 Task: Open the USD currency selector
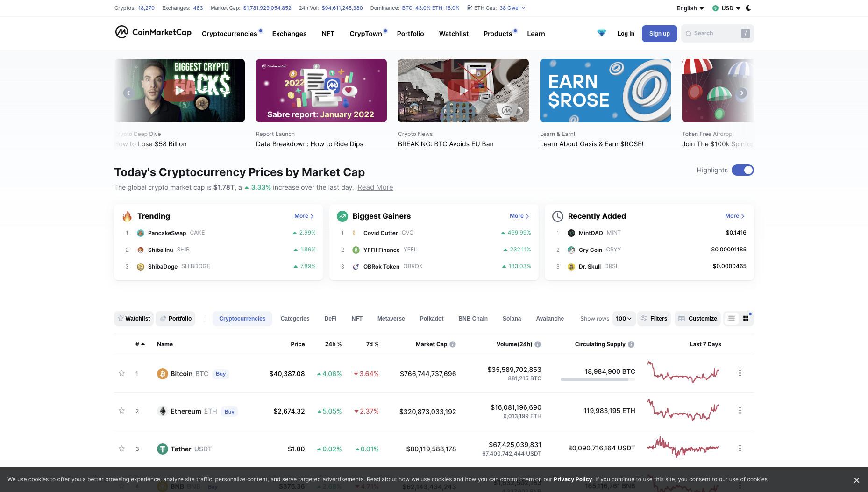[x=726, y=8]
